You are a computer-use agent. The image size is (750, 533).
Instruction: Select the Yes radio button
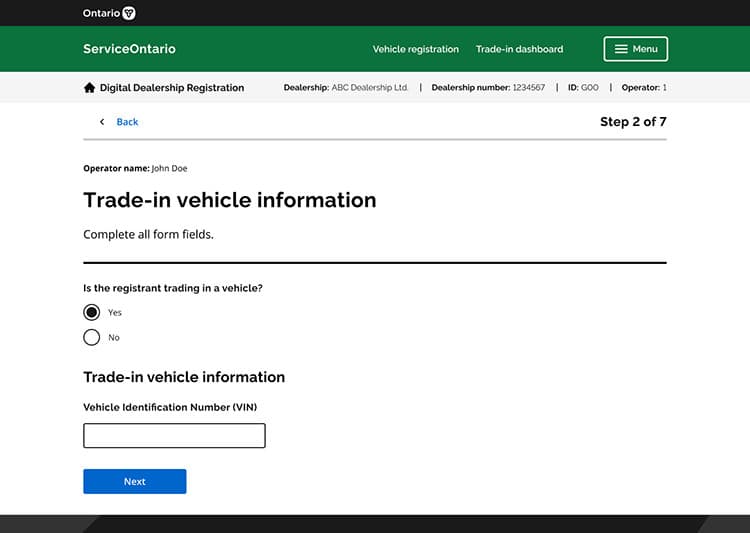tap(92, 312)
